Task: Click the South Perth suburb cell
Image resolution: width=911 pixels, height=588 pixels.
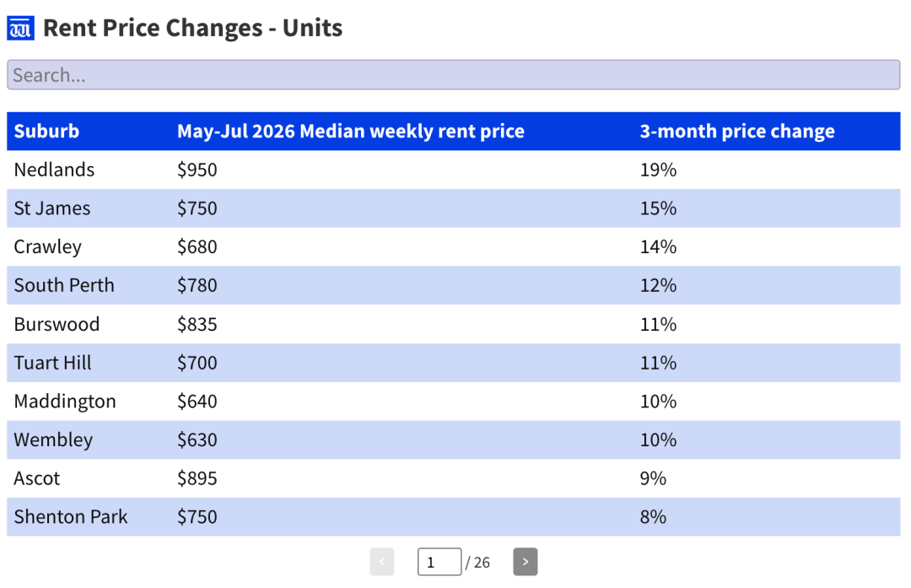Action: pyautogui.click(x=64, y=285)
